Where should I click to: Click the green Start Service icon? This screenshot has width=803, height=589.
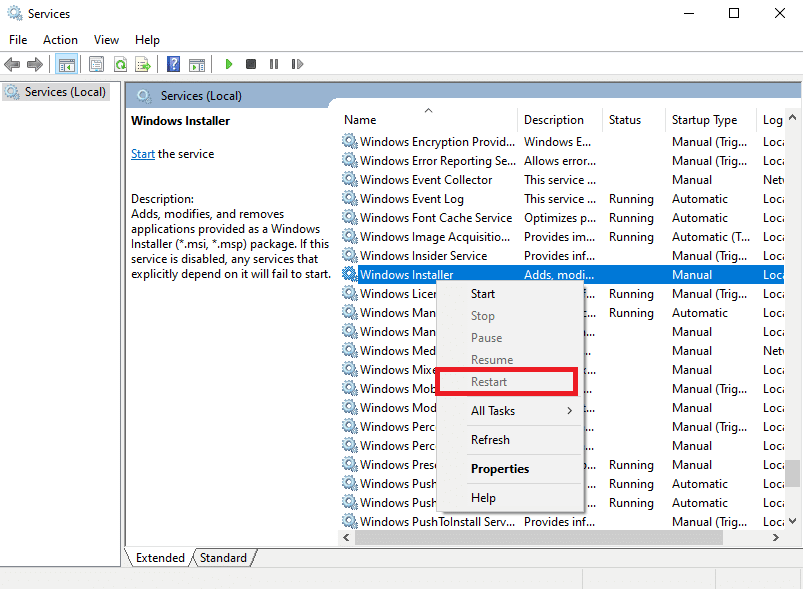tap(228, 64)
